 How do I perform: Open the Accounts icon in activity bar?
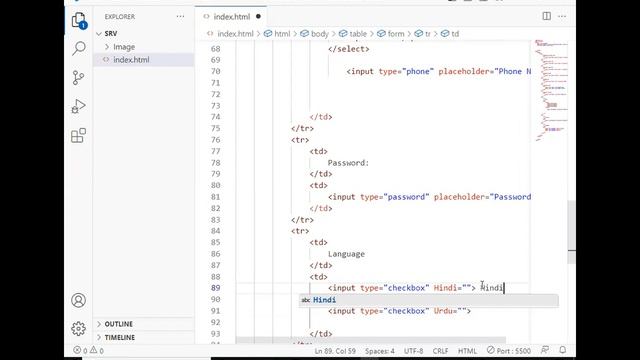coord(78,300)
